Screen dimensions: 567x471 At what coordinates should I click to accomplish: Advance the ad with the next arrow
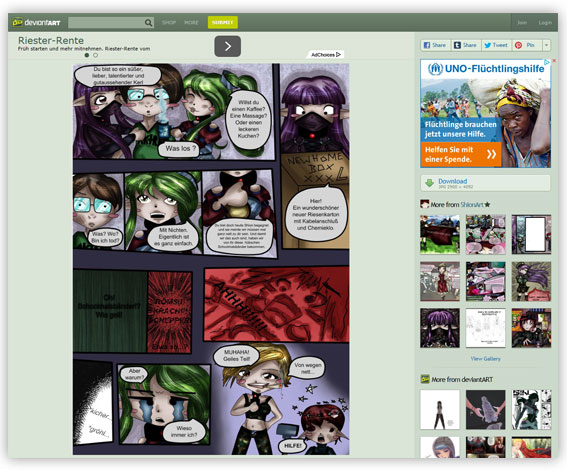point(227,46)
